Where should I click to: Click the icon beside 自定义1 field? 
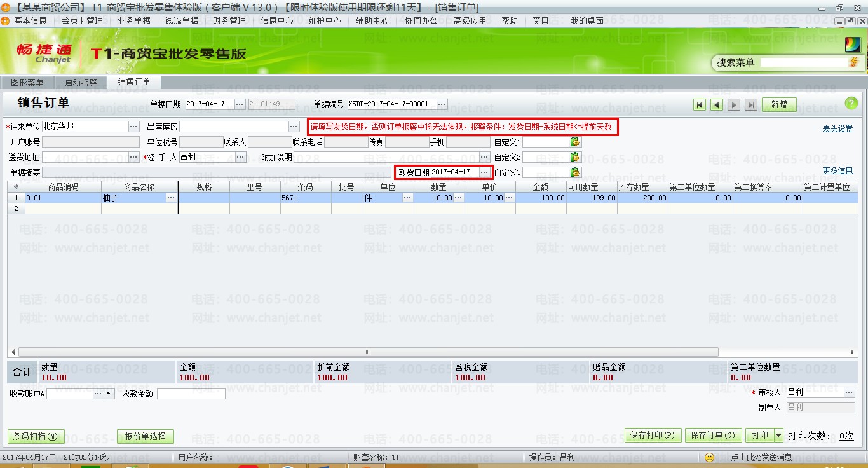[575, 142]
